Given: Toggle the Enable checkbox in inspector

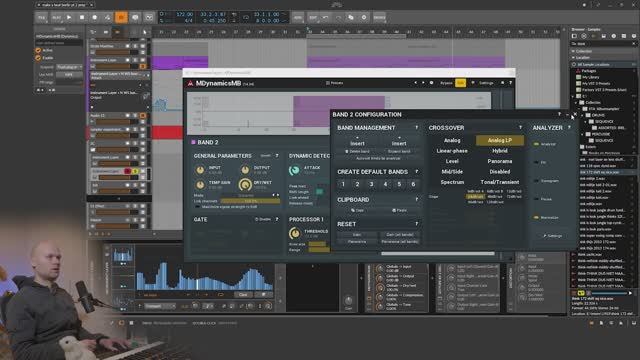Looking at the screenshot, I should click(38, 58).
